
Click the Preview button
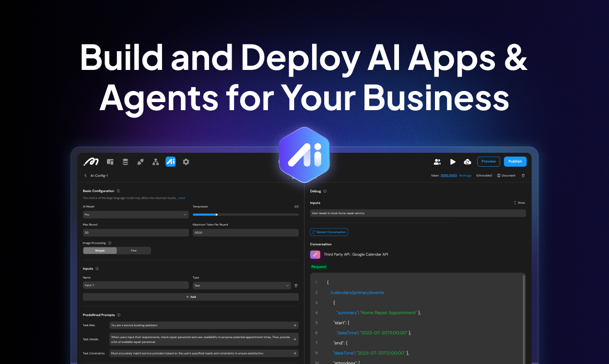pyautogui.click(x=489, y=161)
